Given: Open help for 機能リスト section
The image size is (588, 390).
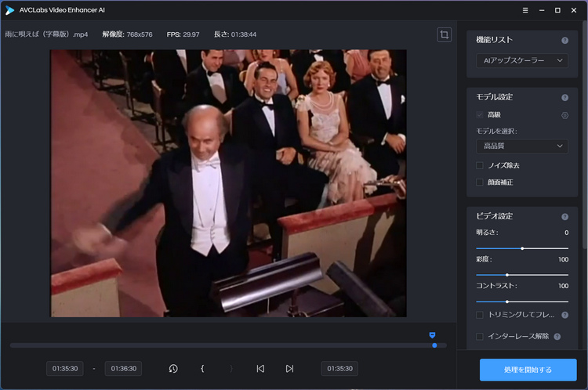Looking at the screenshot, I should (564, 41).
